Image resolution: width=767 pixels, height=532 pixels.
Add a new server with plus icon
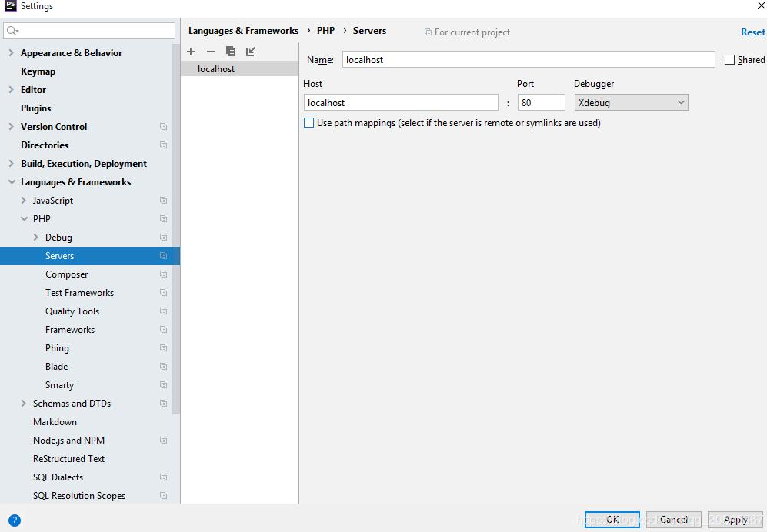[x=191, y=52]
